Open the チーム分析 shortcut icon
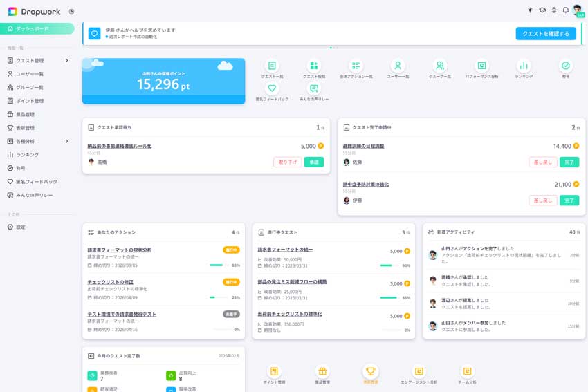This screenshot has height=392, width=588. [x=467, y=371]
